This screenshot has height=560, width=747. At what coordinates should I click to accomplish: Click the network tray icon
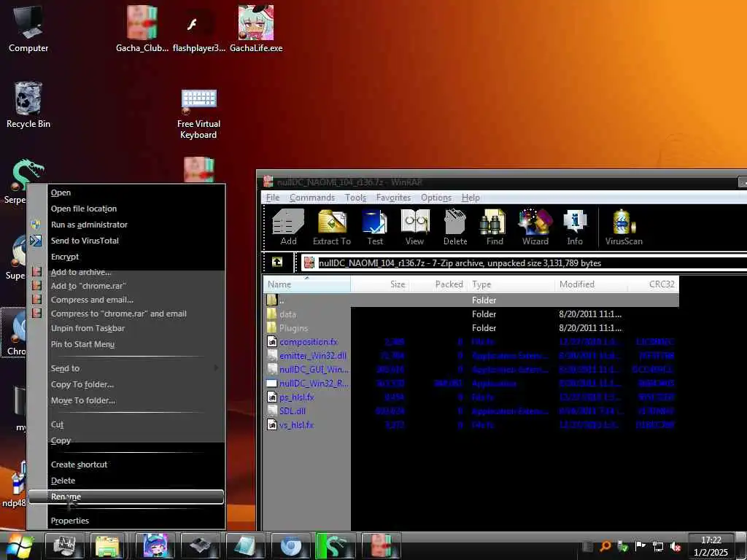pyautogui.click(x=658, y=546)
